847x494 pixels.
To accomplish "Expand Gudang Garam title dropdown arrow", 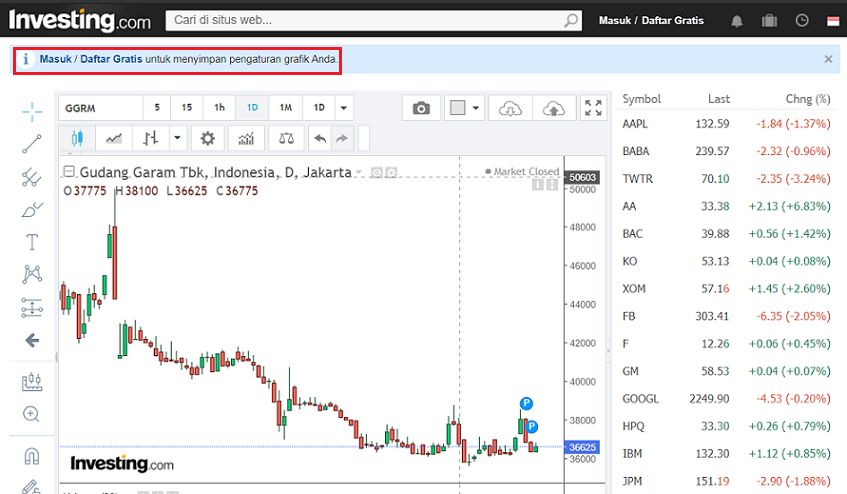I will pyautogui.click(x=359, y=173).
